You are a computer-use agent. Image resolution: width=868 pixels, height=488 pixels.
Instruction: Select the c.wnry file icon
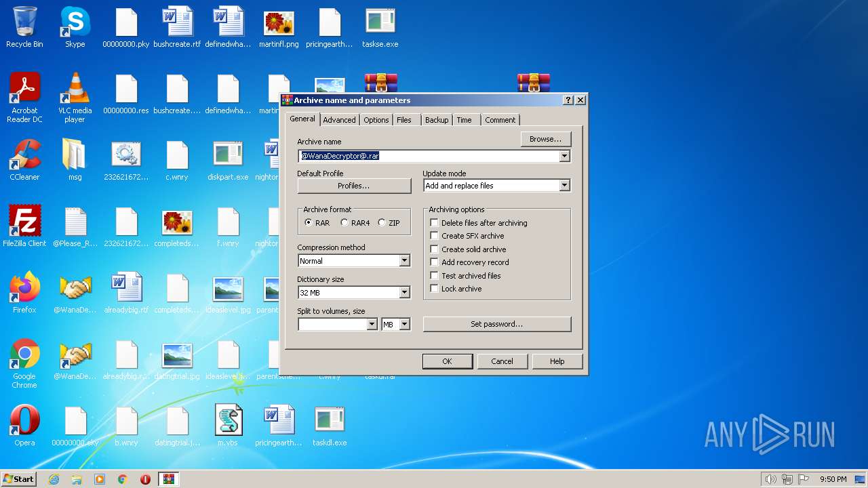point(177,161)
